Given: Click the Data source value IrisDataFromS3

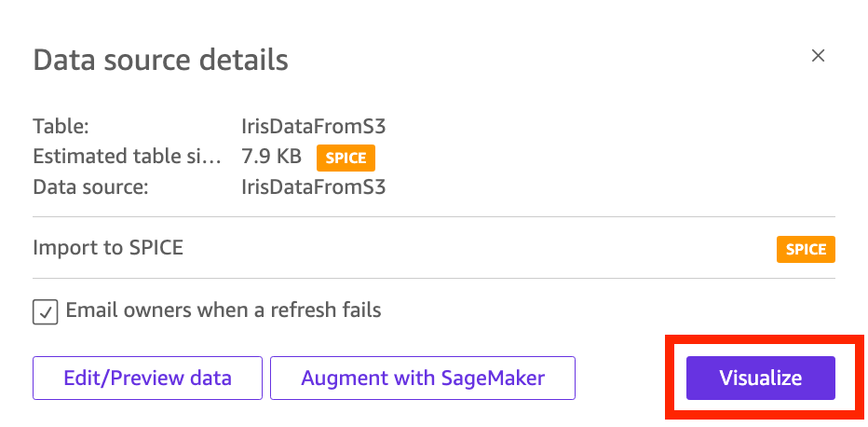Looking at the screenshot, I should tap(313, 186).
